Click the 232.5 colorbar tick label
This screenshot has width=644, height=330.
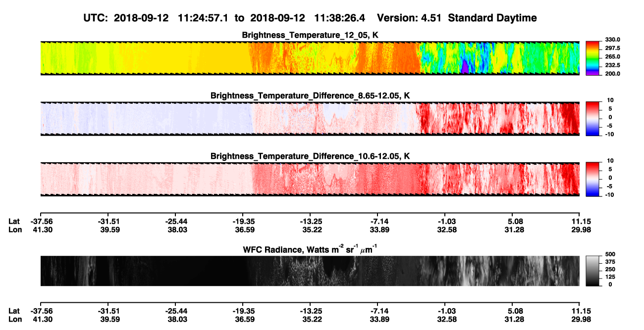point(613,65)
